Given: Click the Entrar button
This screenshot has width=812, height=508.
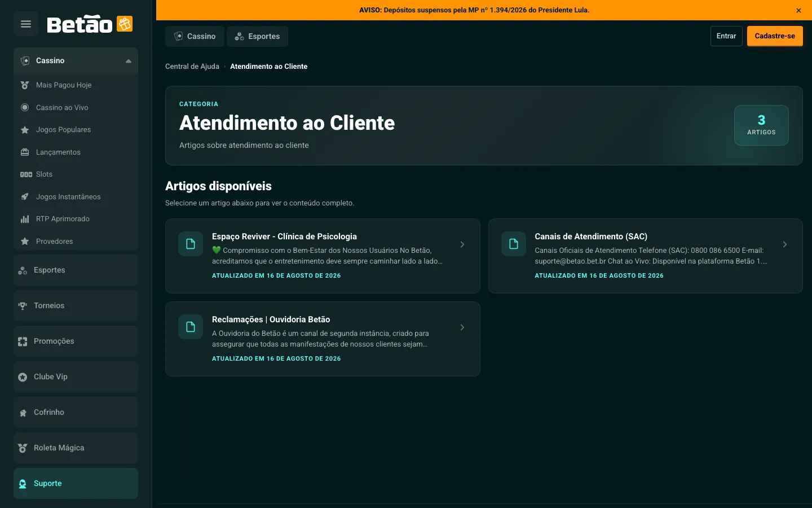Looking at the screenshot, I should [726, 36].
